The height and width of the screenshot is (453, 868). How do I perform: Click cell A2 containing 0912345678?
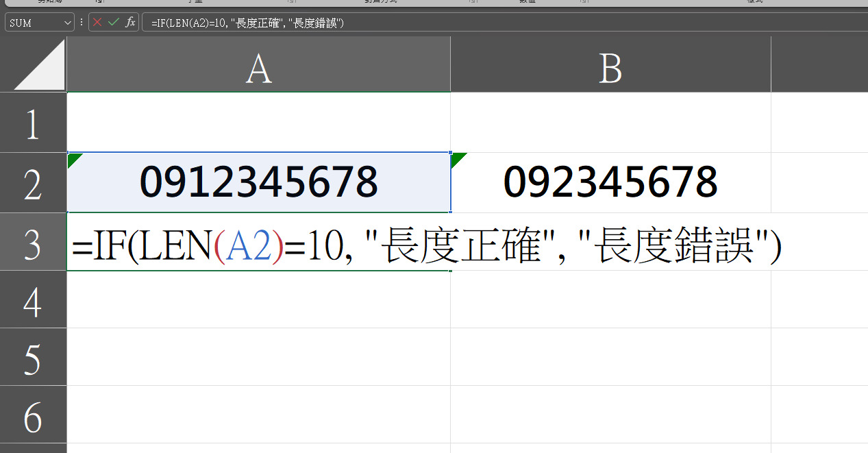[259, 183]
